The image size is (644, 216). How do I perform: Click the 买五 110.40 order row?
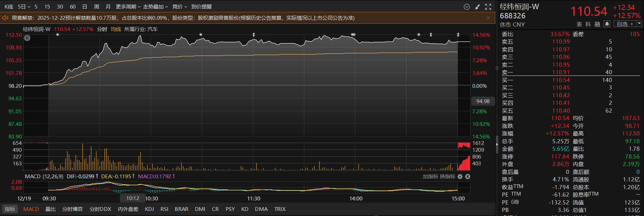[x=571, y=111]
